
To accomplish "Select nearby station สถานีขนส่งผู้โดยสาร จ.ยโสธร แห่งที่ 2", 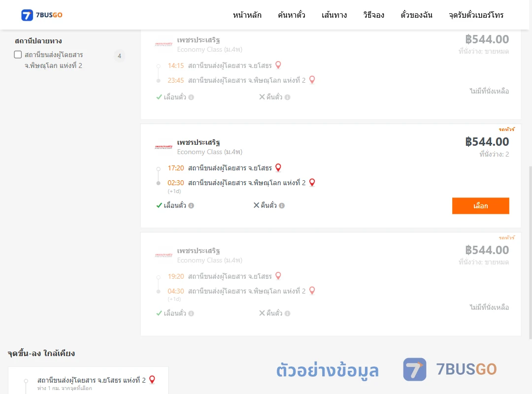I will point(92,380).
